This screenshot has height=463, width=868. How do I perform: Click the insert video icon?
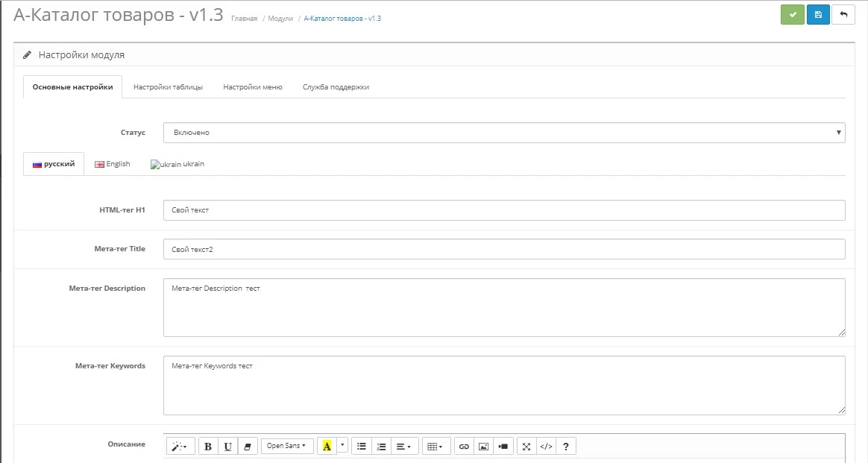click(x=503, y=447)
